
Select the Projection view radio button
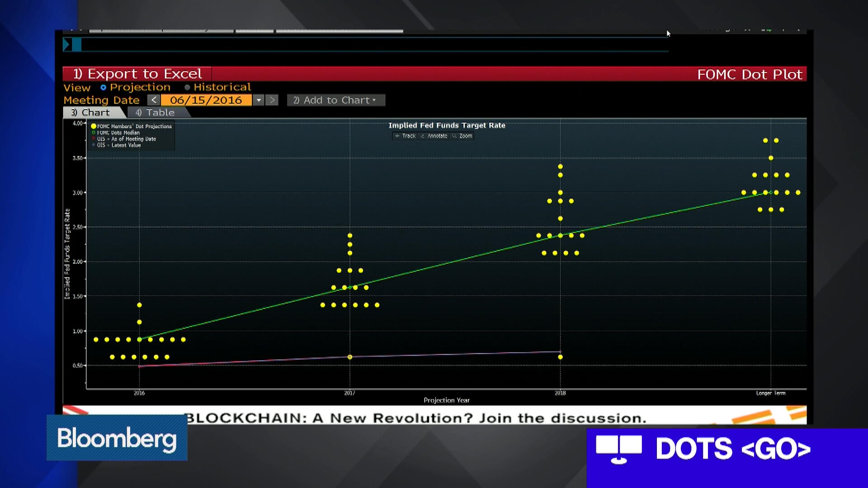pos(104,87)
